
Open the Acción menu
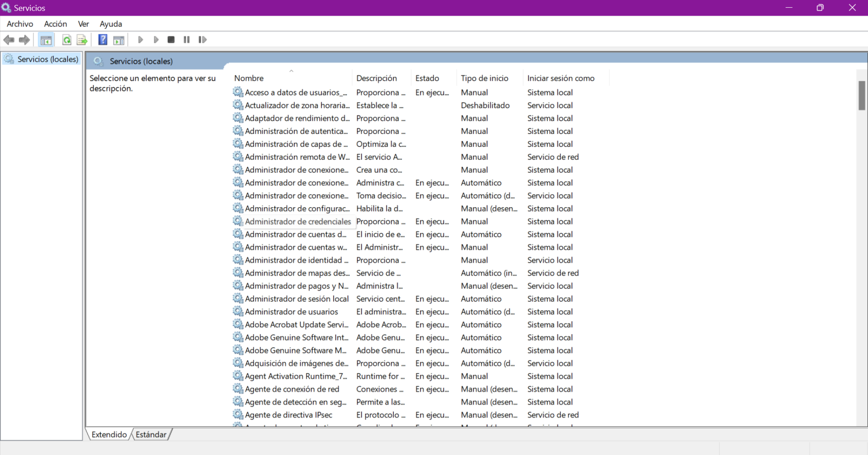pos(56,24)
